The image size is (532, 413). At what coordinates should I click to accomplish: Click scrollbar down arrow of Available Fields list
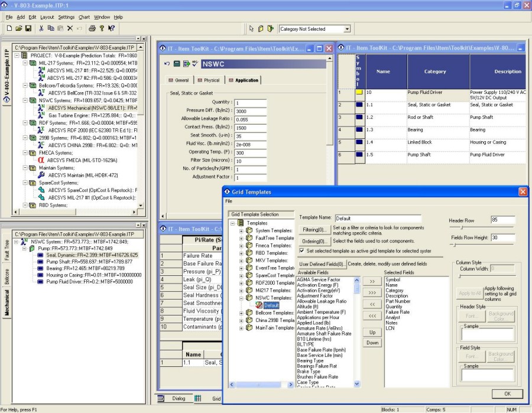(356, 384)
